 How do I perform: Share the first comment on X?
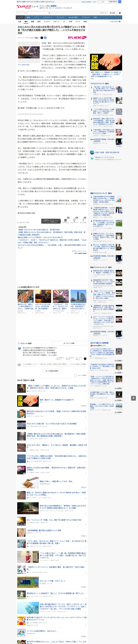click(x=85, y=358)
